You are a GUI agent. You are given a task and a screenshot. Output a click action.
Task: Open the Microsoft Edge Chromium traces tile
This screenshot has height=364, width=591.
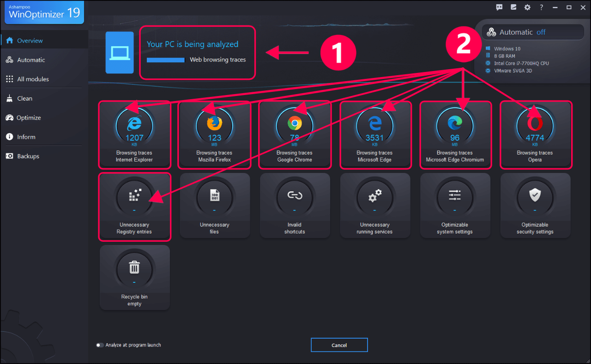coord(455,134)
